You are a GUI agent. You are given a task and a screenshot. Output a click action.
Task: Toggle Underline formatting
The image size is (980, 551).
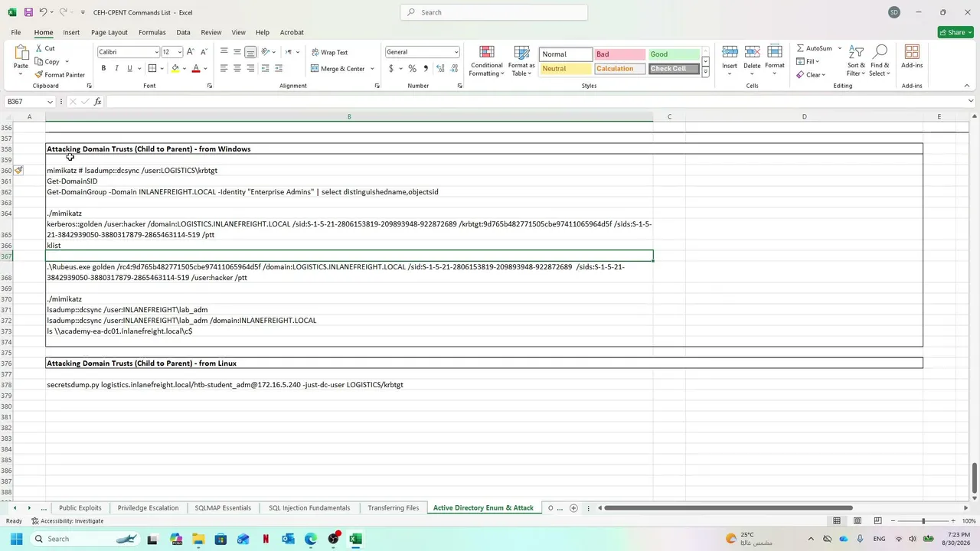tap(129, 69)
